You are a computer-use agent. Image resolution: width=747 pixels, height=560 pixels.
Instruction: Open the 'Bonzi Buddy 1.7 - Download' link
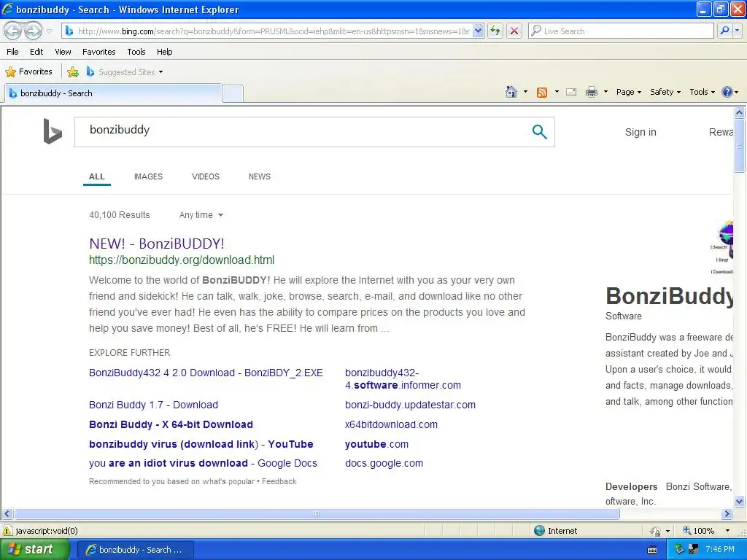tap(153, 405)
